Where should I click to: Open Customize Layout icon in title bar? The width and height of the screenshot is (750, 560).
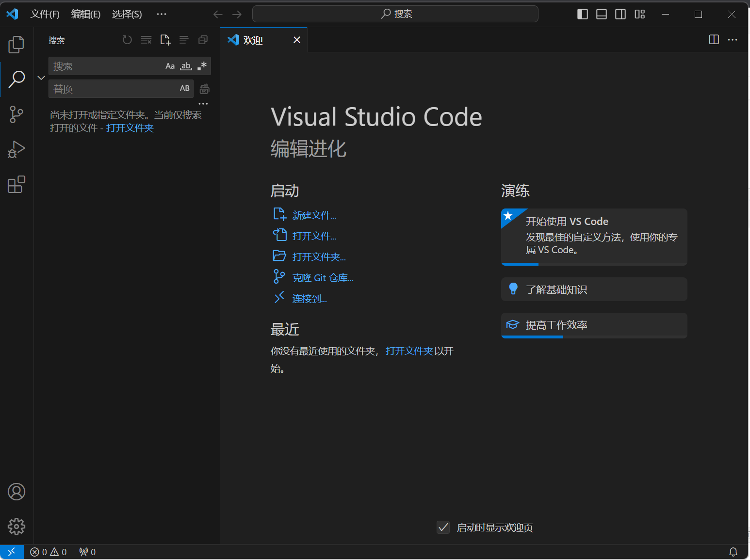tap(640, 14)
